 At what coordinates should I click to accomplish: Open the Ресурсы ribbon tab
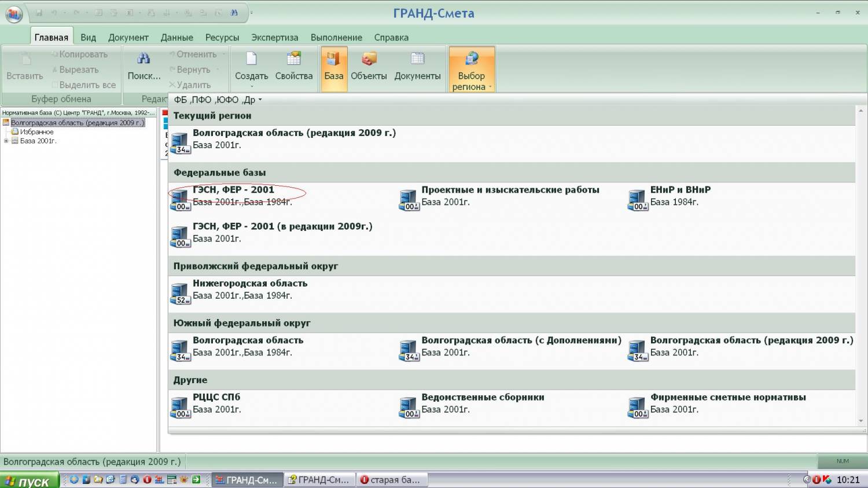click(222, 37)
